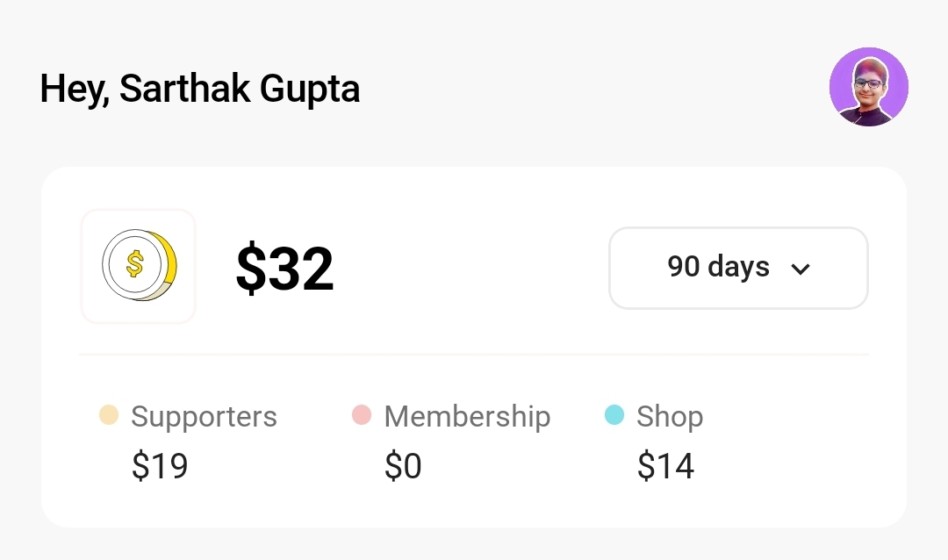Select the $14 Shop amount
The width and height of the screenshot is (948, 560).
click(x=665, y=466)
